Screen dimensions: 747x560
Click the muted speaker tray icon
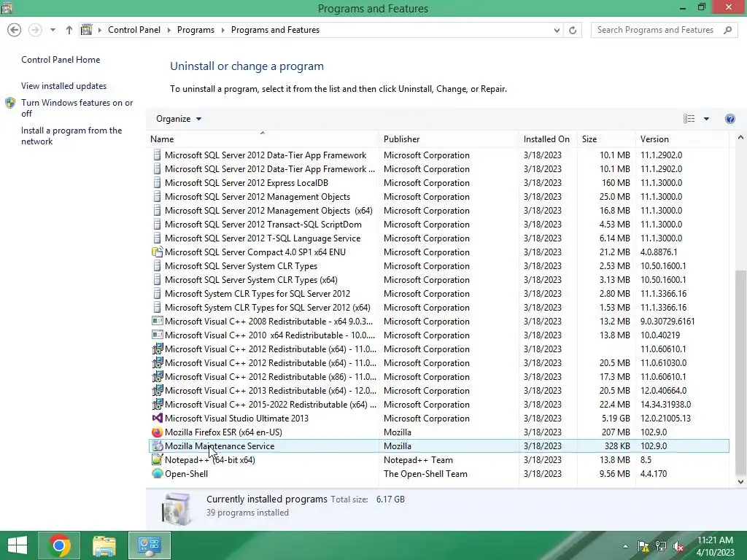pos(678,546)
